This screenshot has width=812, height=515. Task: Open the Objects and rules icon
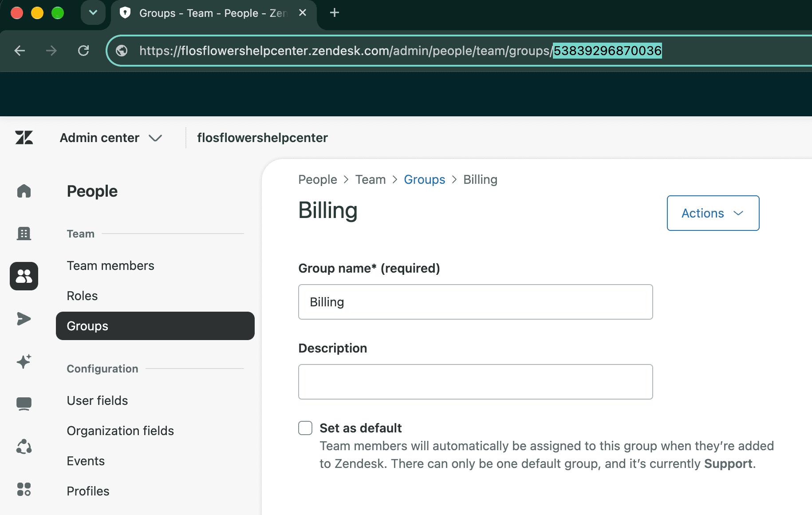[24, 447]
